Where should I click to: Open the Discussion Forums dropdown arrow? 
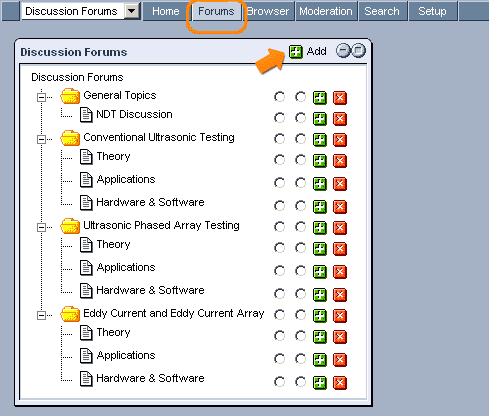(132, 11)
